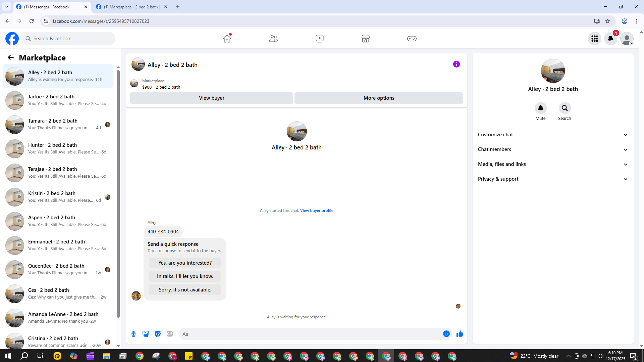Open Facebook Home feed icon
Screen dimensions: 644x362
[227, 38]
